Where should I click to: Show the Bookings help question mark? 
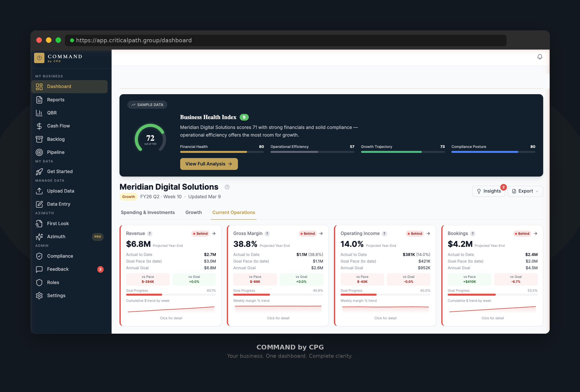[x=473, y=233]
